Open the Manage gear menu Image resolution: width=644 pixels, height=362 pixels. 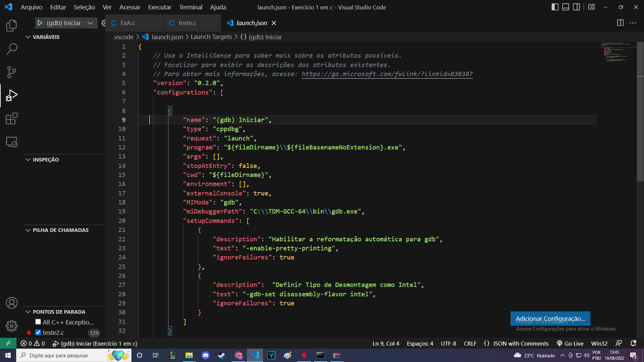pos(11,326)
